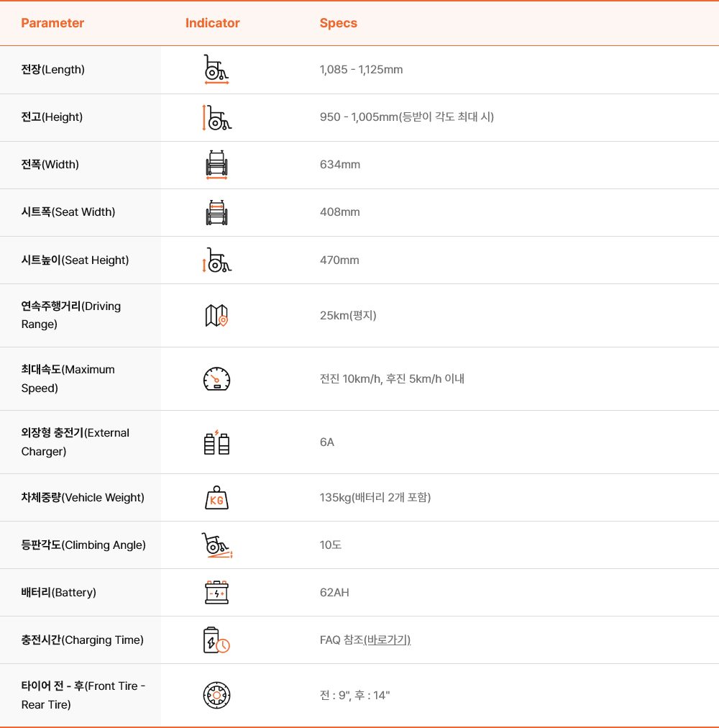Image resolution: width=719 pixels, height=728 pixels.
Task: Click the Charging Time clock icon
Action: [x=216, y=640]
